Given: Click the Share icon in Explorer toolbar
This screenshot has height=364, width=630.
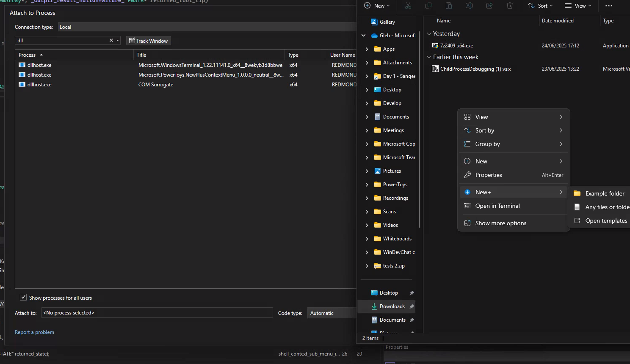Looking at the screenshot, I should click(x=489, y=6).
